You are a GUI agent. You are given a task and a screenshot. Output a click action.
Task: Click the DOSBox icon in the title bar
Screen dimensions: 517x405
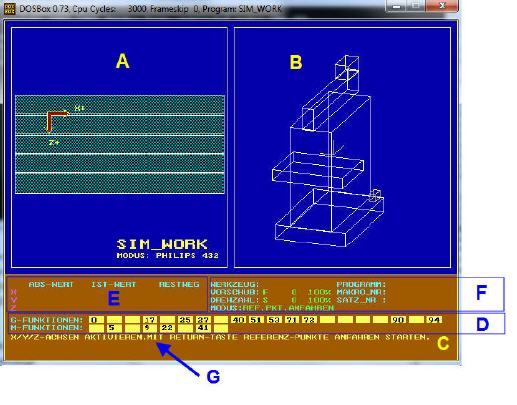click(x=9, y=8)
